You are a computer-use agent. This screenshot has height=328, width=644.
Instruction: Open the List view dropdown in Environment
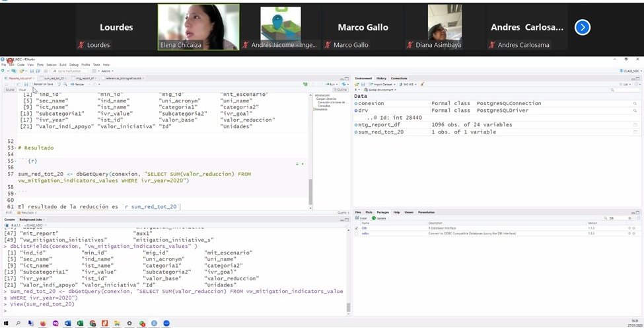(x=626, y=84)
